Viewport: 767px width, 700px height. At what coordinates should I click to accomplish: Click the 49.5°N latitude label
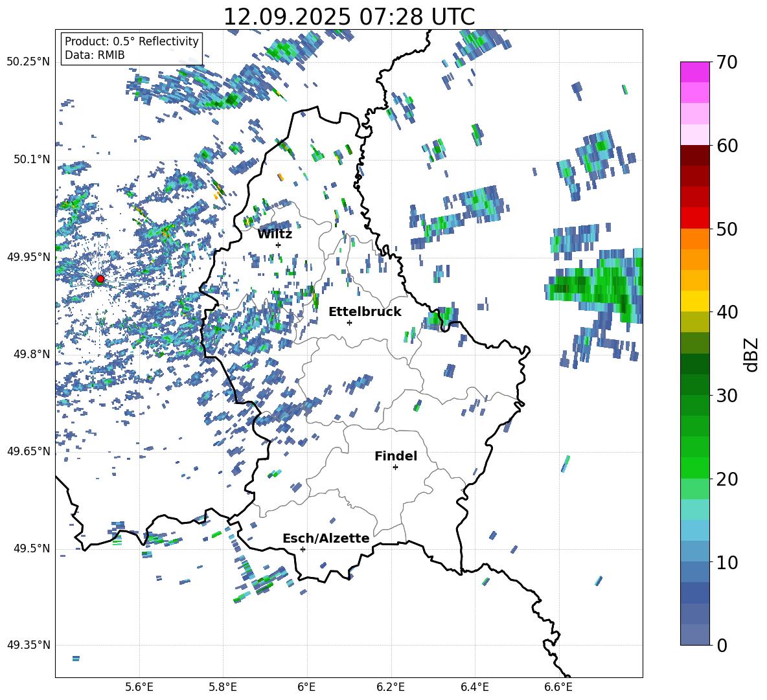click(32, 548)
